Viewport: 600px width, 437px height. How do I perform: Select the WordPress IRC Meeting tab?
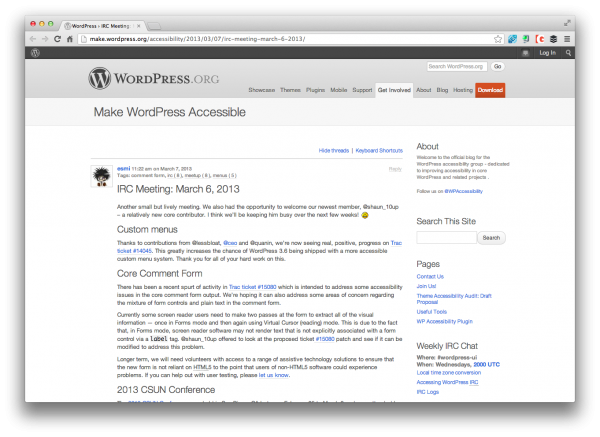(x=100, y=26)
